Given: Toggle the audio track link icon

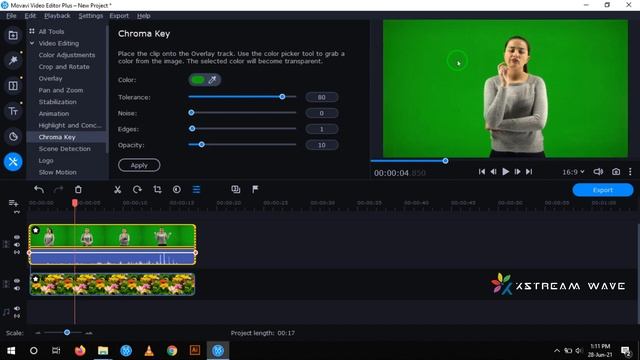Looking at the screenshot, I should pos(17,316).
